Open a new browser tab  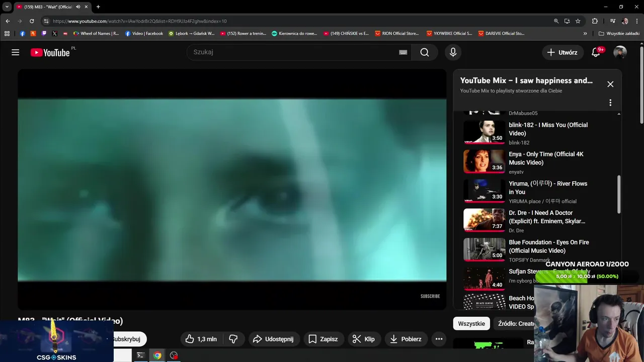[x=98, y=7]
